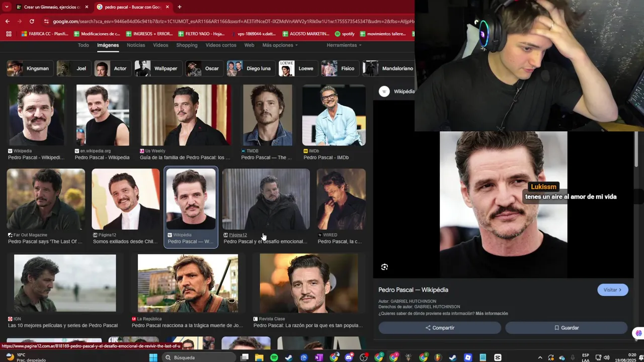This screenshot has width=644, height=362.
Task: Open Spotify from the taskbar
Action: point(274,357)
